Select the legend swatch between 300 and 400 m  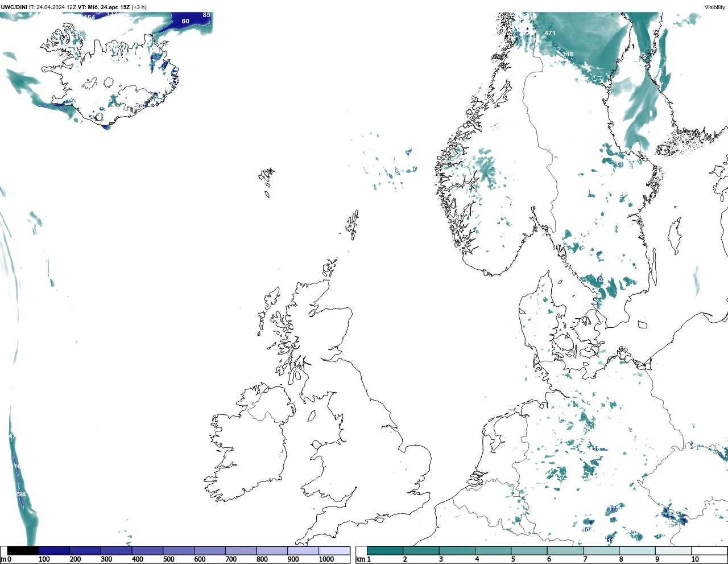pyautogui.click(x=117, y=550)
